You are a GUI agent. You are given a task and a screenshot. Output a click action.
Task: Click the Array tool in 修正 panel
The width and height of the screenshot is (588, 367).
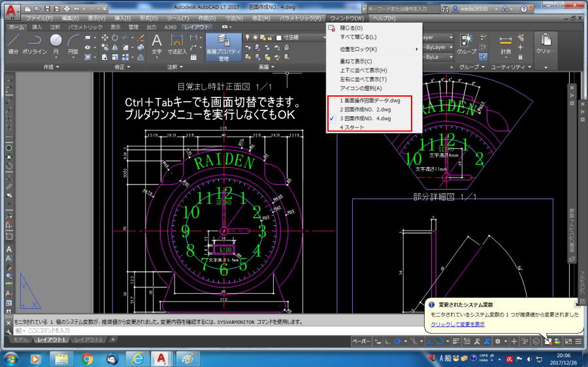pos(125,57)
